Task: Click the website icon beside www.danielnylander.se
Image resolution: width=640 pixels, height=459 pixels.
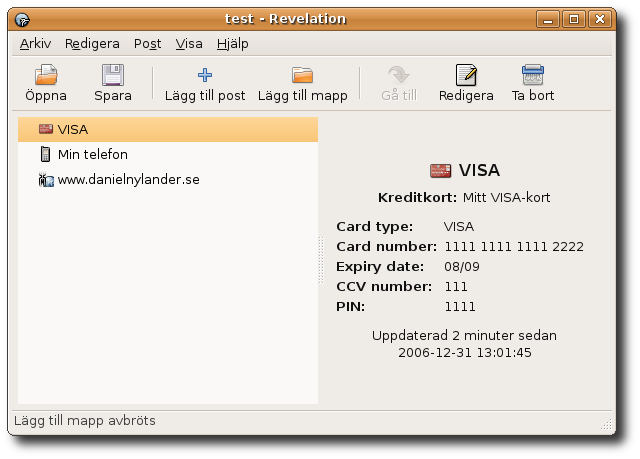Action: [x=46, y=180]
